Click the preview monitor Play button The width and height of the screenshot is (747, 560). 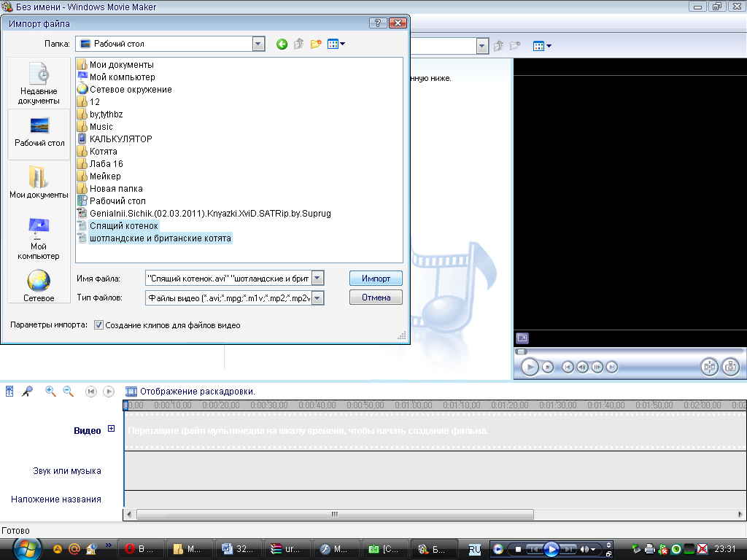[x=530, y=367]
